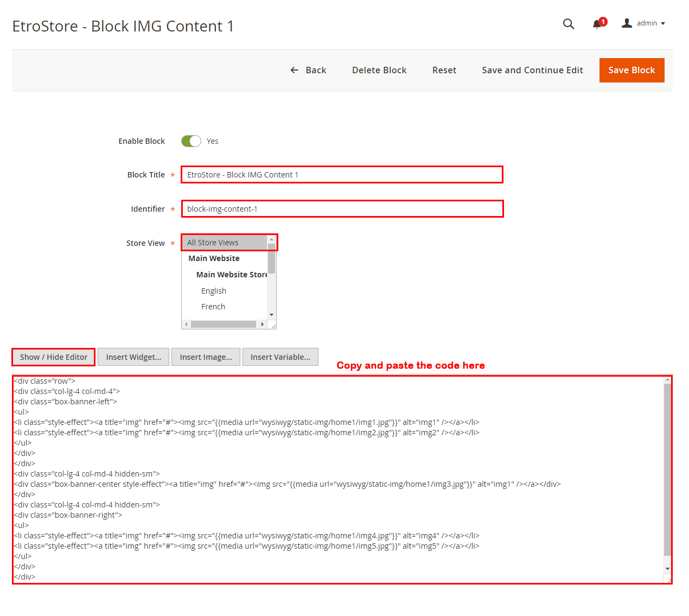Click Store View horizontal scroll right arrow
Viewport: 689px width, 616px height.
263,325
